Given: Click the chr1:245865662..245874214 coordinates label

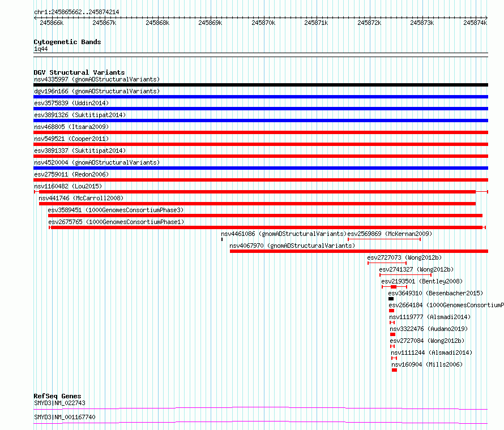Looking at the screenshot, I should coord(76,12).
